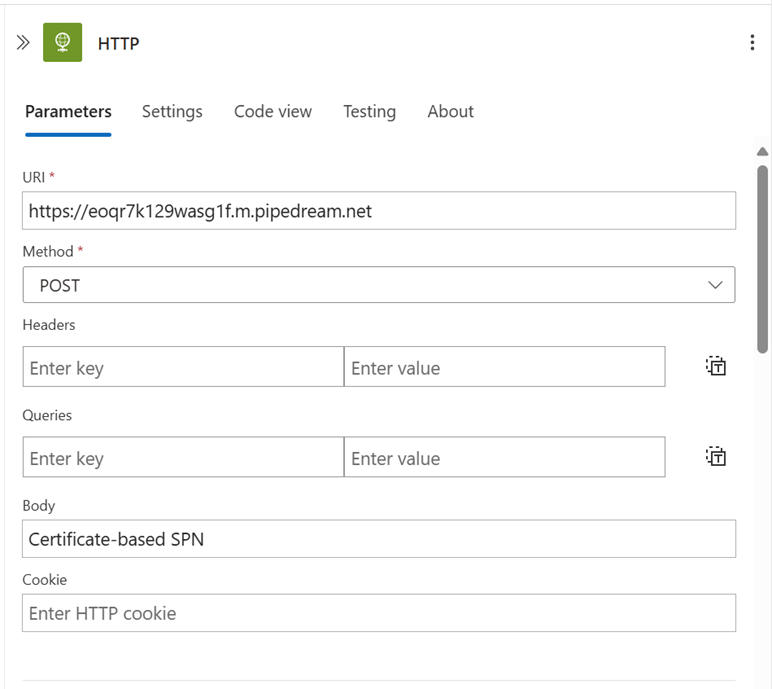Open the About tab
Image resolution: width=772 pixels, height=689 pixels.
[450, 112]
